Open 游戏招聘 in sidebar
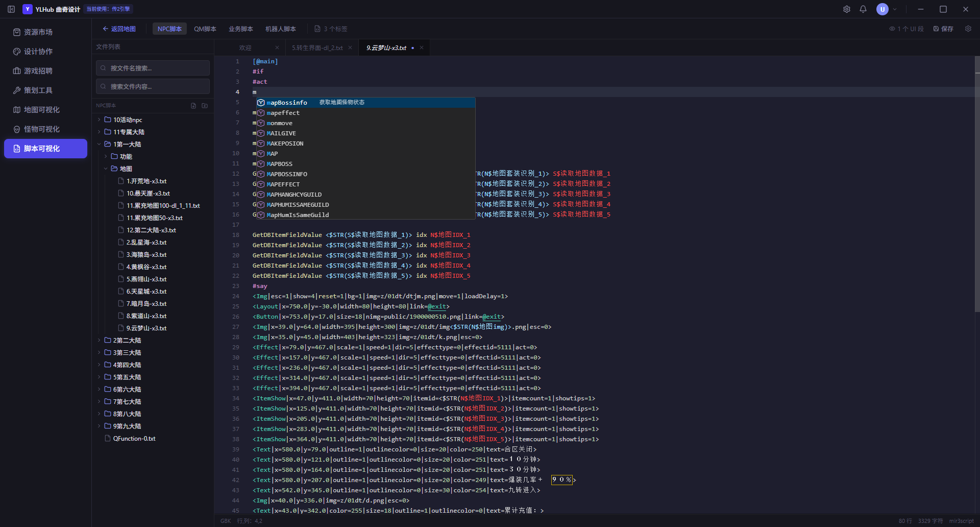This screenshot has width=980, height=527. click(45, 71)
